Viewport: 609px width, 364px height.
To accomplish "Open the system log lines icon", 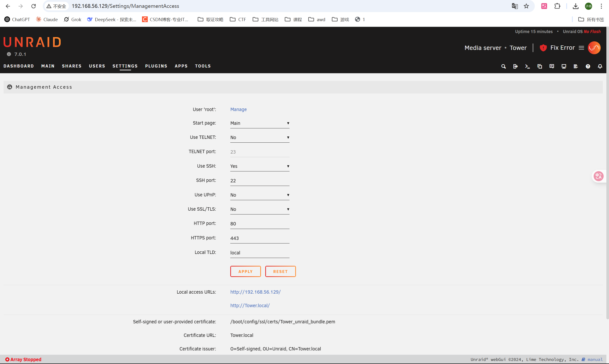I will click(x=576, y=66).
